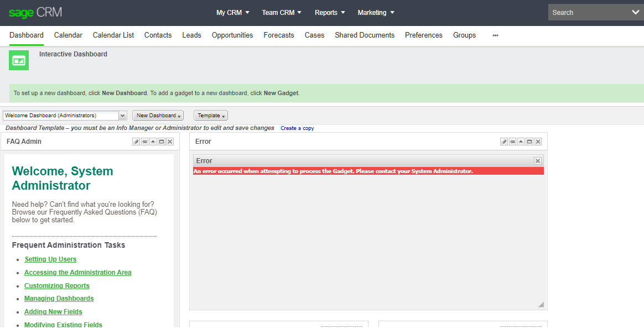Click the 'FAQ Admin' gadget title
Image resolution: width=644 pixels, height=329 pixels.
[24, 142]
